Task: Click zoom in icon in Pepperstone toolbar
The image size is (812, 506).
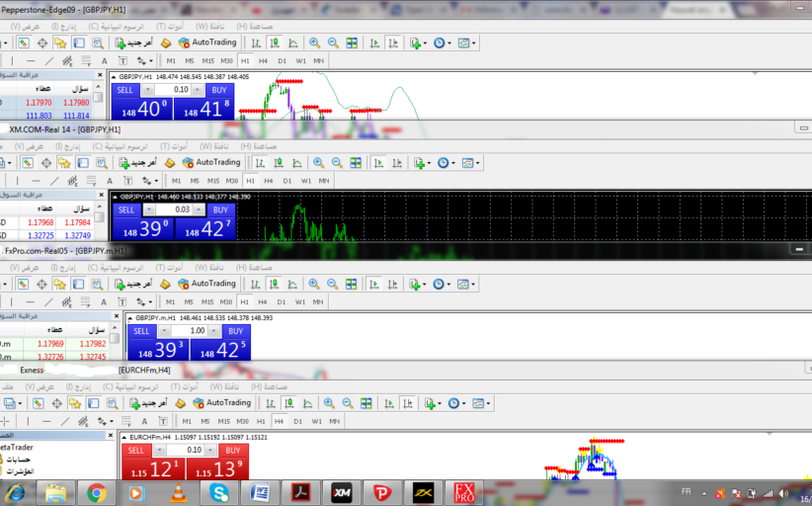Action: click(315, 42)
